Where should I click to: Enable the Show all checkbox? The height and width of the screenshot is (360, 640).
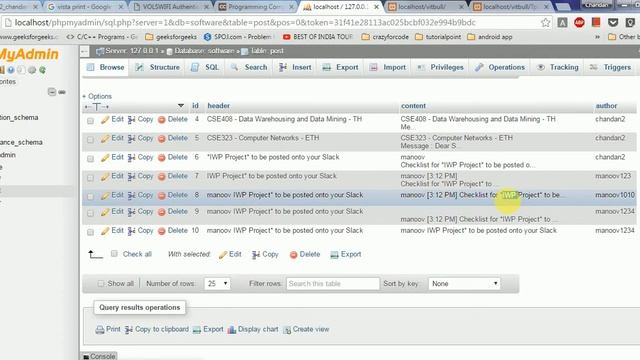click(101, 283)
